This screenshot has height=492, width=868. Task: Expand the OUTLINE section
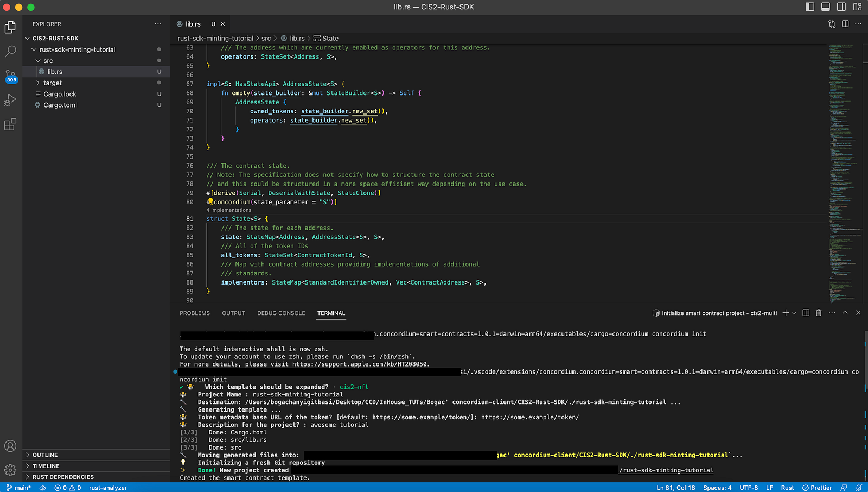pyautogui.click(x=96, y=455)
